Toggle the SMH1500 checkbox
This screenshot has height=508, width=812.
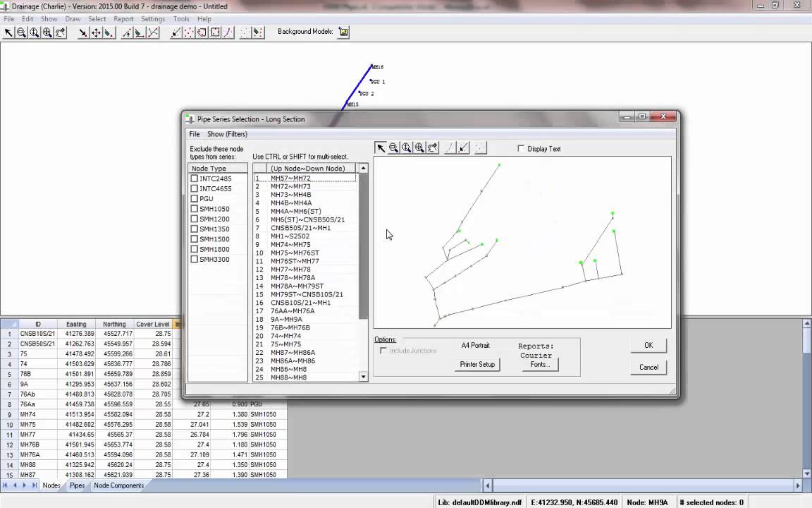click(x=195, y=239)
